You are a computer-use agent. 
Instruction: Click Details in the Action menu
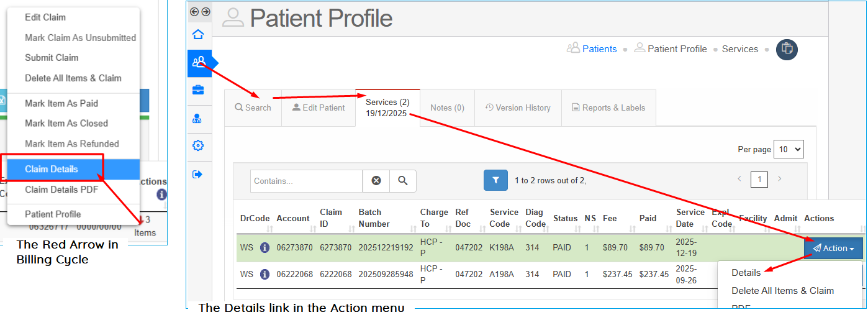[746, 273]
